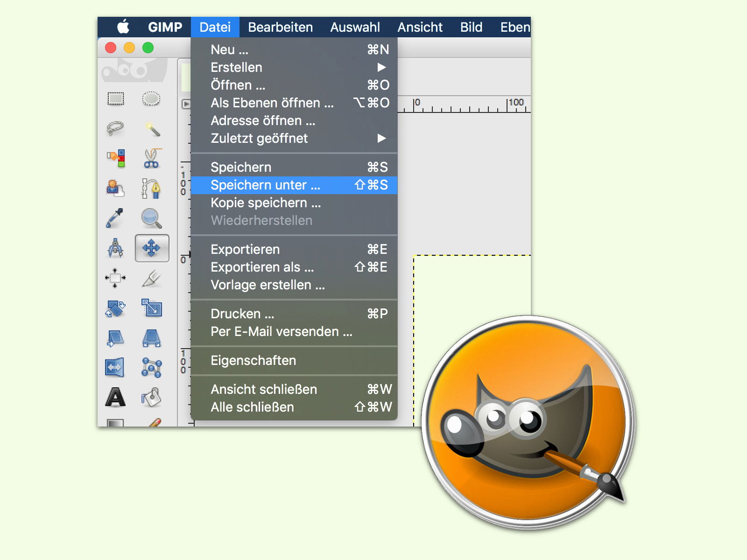Choose the Scale tool
Screen dimensions: 747x560
(x=152, y=308)
